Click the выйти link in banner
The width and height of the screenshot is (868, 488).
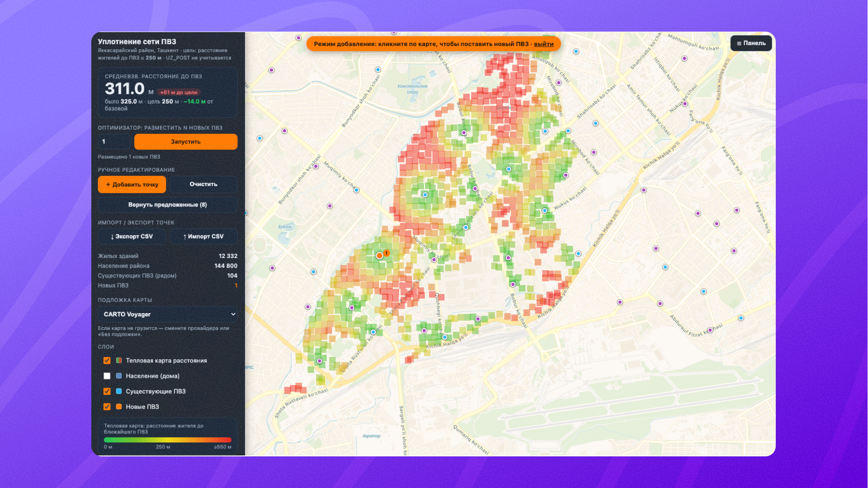544,44
